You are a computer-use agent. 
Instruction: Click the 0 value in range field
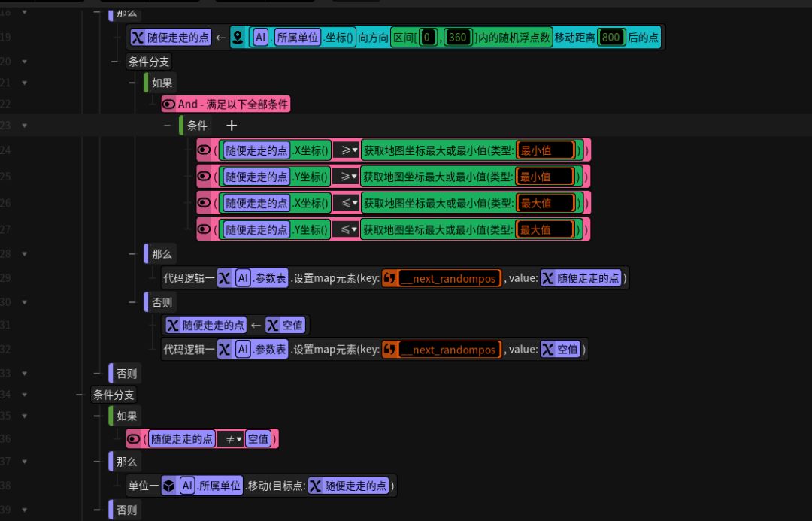pyautogui.click(x=427, y=38)
